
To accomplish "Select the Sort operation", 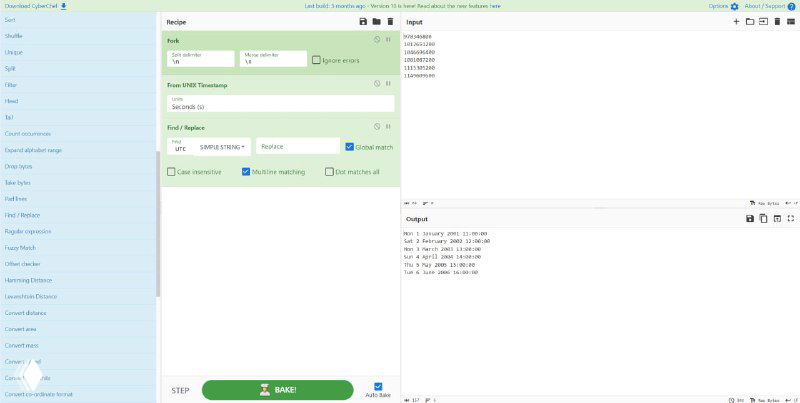I will (x=78, y=20).
